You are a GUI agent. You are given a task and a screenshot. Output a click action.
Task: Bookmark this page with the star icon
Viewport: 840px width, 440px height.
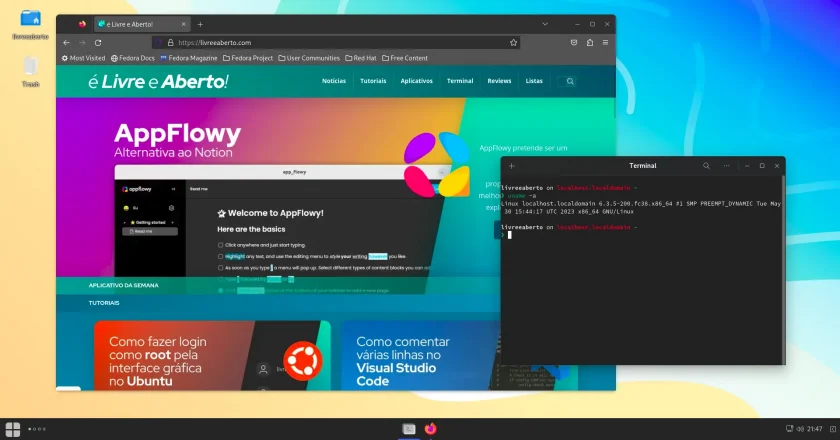point(513,43)
